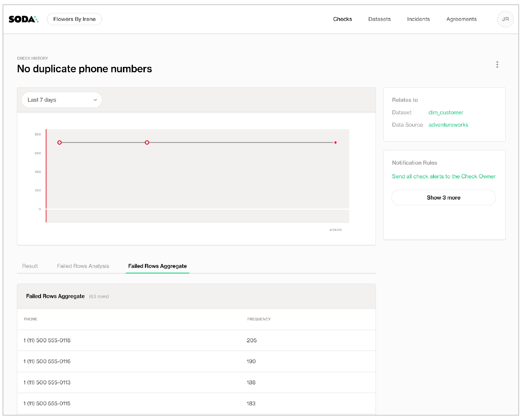Viewport: 524px width, 420px height.
Task: Open the dim_customer dataset link
Action: pyautogui.click(x=446, y=113)
